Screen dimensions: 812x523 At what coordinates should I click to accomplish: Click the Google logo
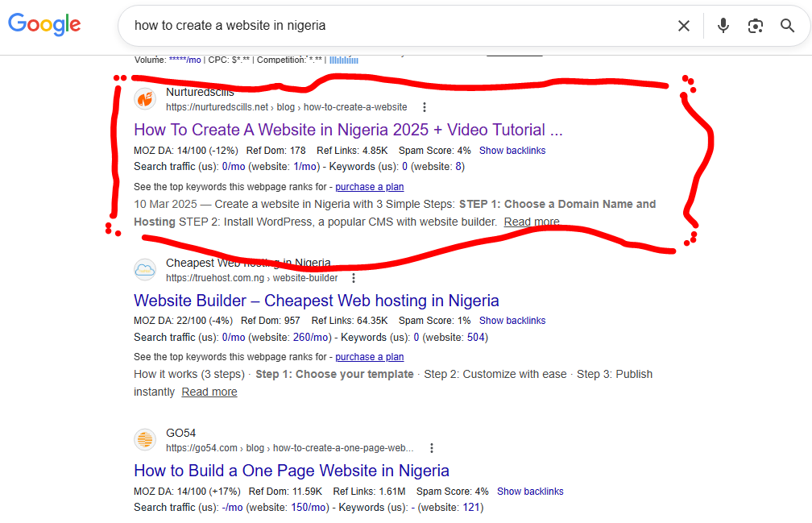44,24
